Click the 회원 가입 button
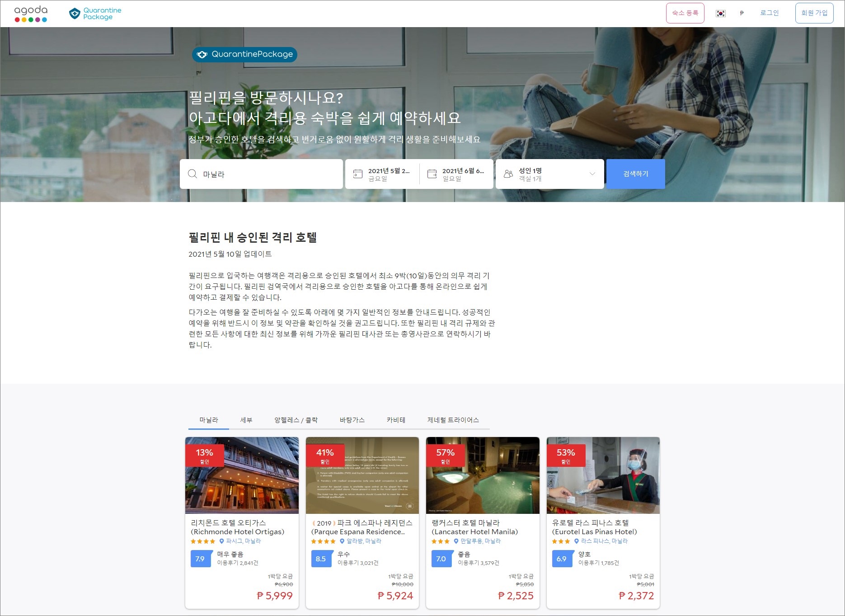 tap(814, 13)
